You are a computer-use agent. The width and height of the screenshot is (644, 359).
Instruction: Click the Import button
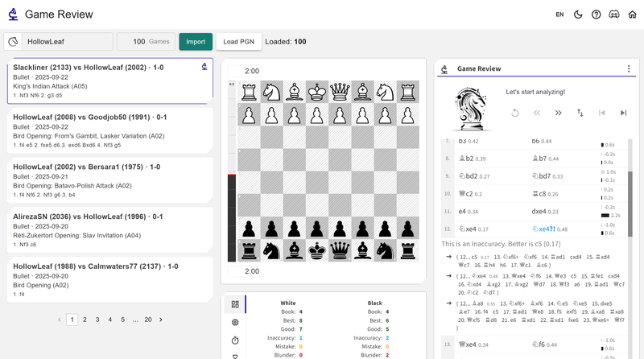(x=196, y=42)
